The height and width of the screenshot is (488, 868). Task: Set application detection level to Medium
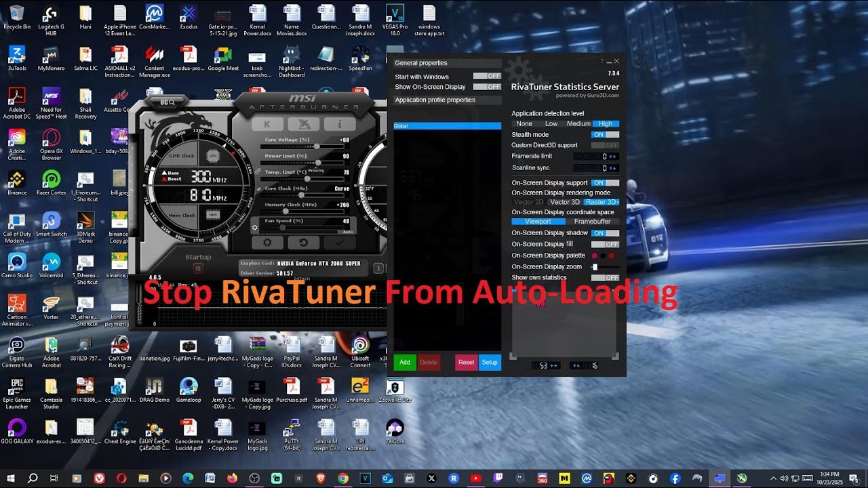click(x=578, y=124)
